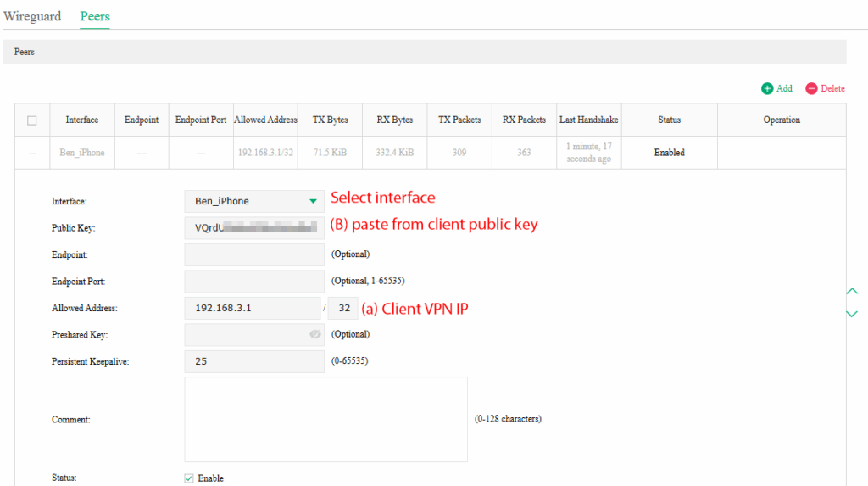Viewport: 868px width, 486px height.
Task: Click the Preshared Key input field
Action: tap(246, 335)
